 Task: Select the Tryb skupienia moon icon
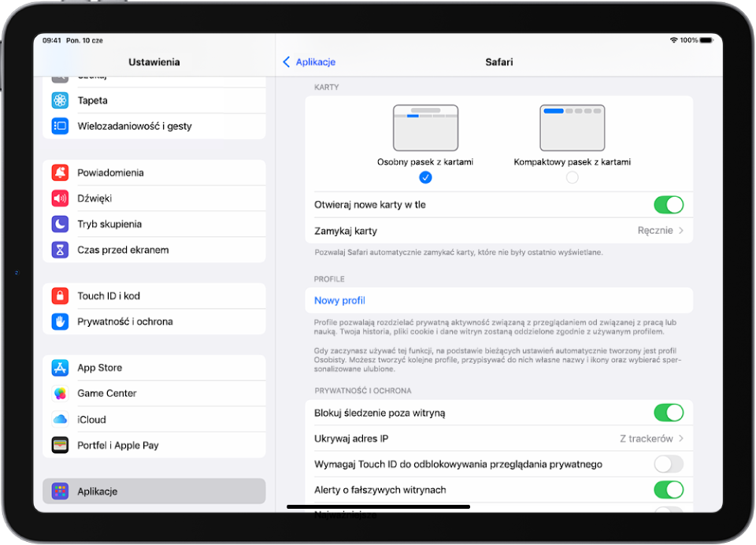60,224
